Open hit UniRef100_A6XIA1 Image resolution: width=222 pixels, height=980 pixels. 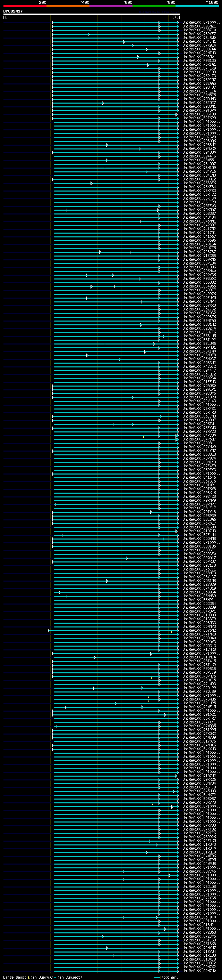pyautogui.click(x=199, y=65)
